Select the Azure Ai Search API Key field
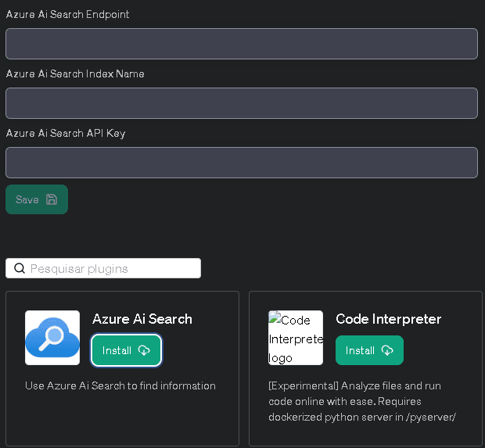Image resolution: width=485 pixels, height=448 pixels. (x=242, y=163)
